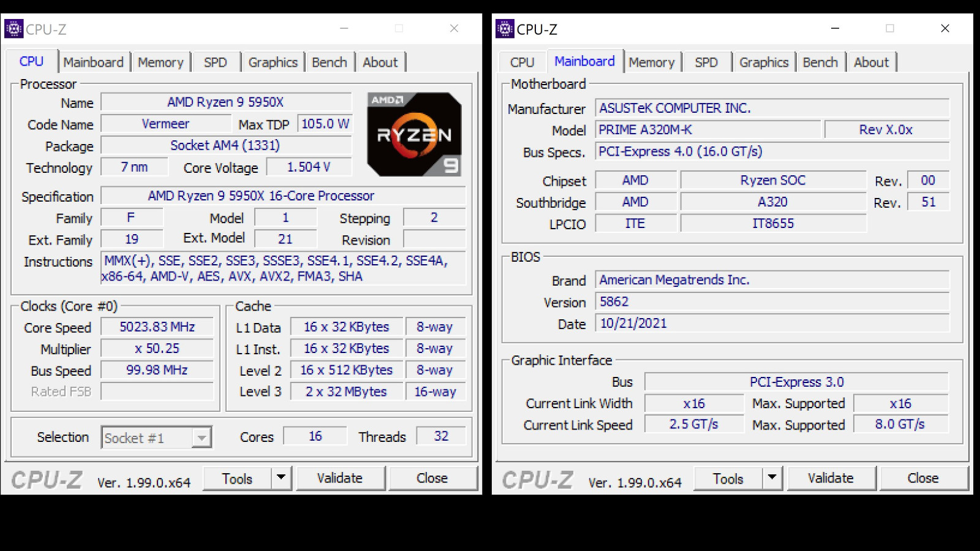Click the motherboard Model field PRIME A320M-K
The width and height of the screenshot is (980, 551).
coord(707,130)
